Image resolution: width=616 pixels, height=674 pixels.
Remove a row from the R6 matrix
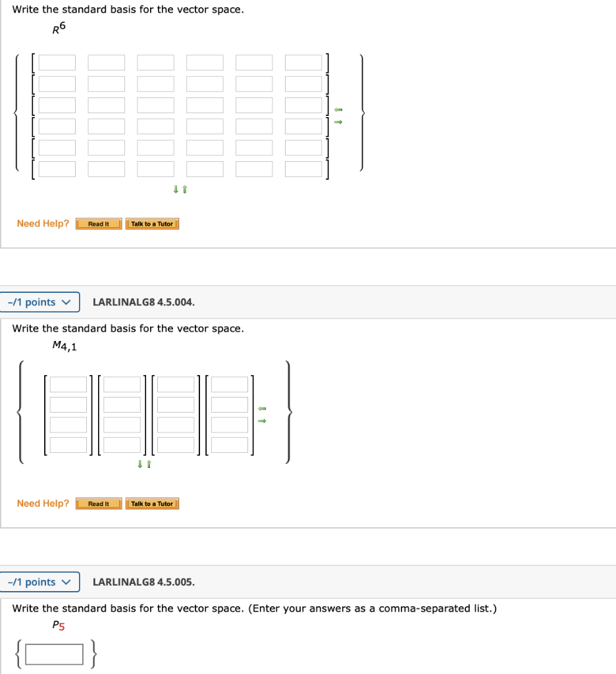click(185, 189)
